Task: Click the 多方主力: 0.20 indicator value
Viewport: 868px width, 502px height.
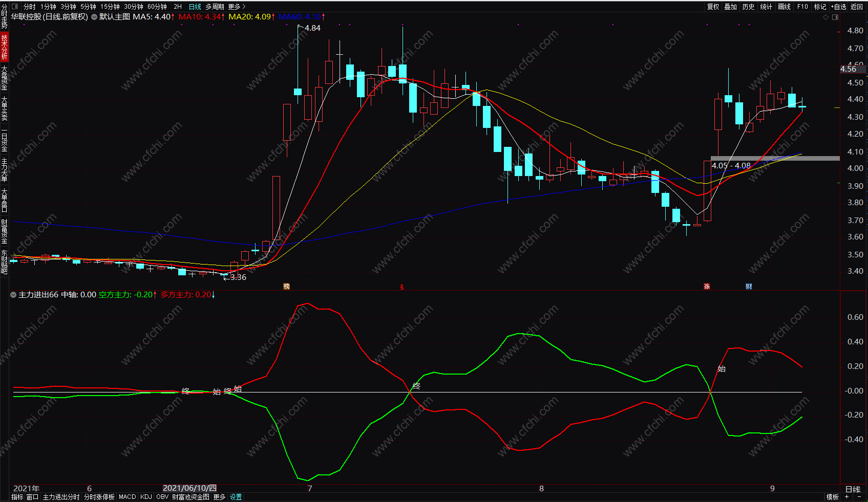Action: (187, 295)
